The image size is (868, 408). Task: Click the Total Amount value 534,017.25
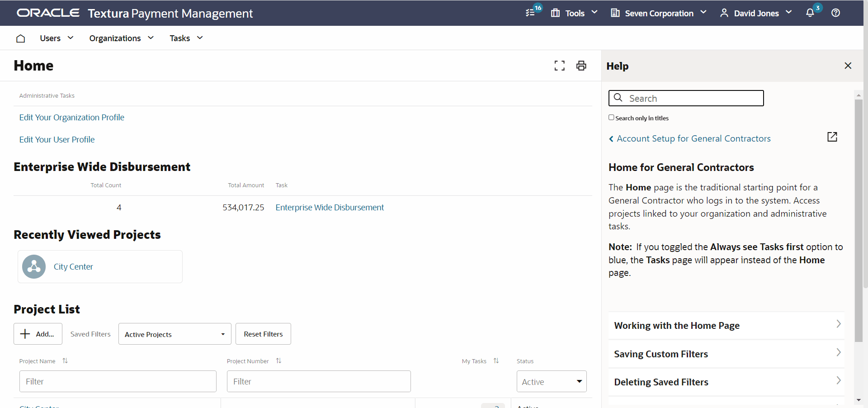coord(243,207)
